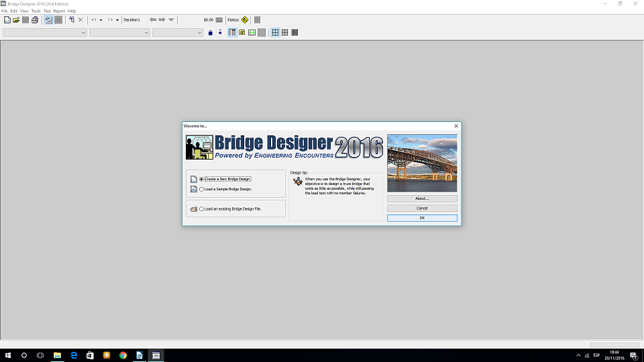Viewport: 644px width, 362px height.
Task: Click the bridge photo in welcome dialog
Action: pyautogui.click(x=422, y=164)
